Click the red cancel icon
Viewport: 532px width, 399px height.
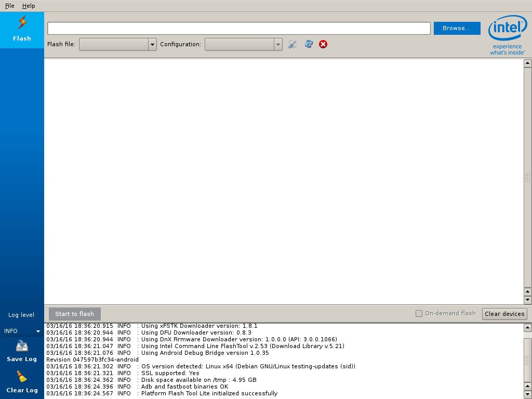tap(323, 44)
